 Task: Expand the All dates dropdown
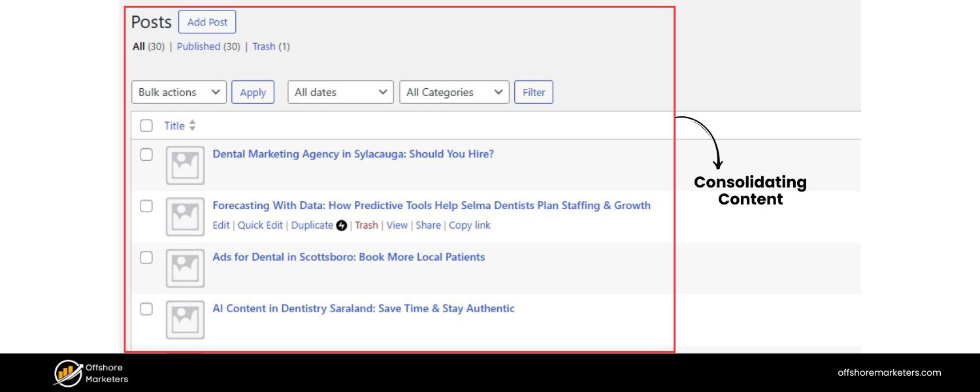coord(340,92)
